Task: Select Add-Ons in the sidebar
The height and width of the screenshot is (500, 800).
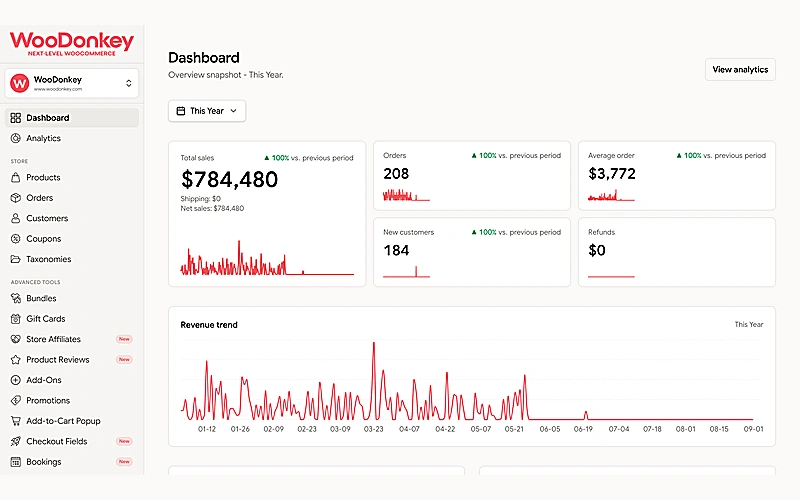Action: (72, 380)
